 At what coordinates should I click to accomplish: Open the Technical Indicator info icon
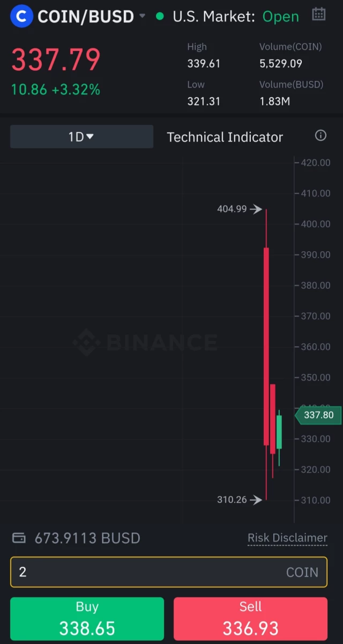(x=320, y=135)
